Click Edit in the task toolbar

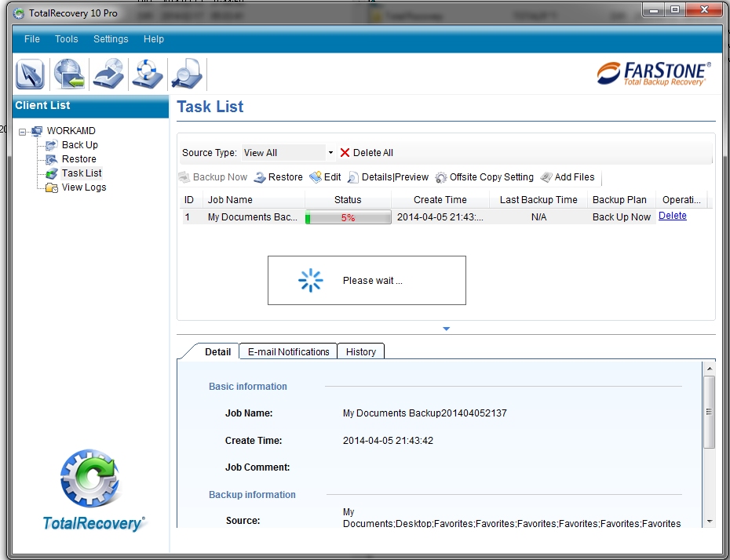pos(325,177)
